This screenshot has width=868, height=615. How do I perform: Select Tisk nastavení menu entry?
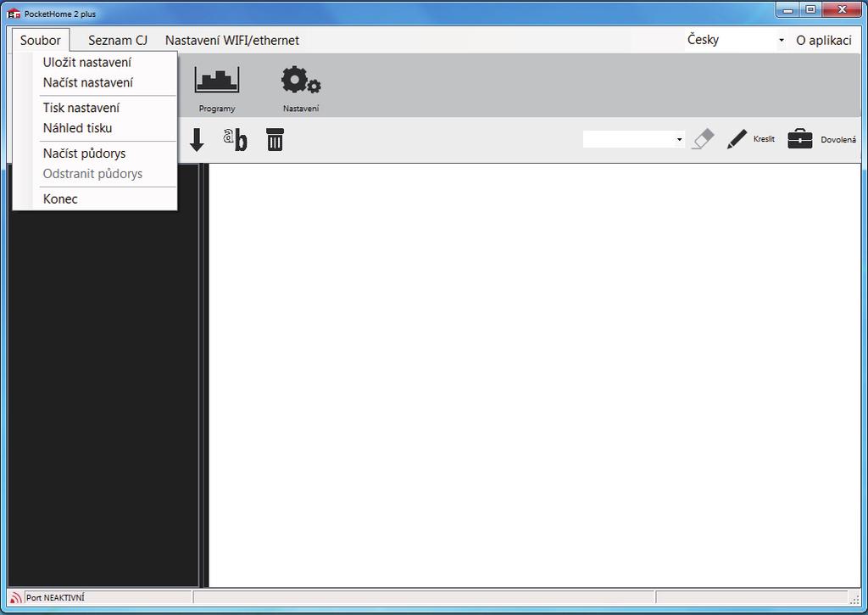pyautogui.click(x=81, y=108)
